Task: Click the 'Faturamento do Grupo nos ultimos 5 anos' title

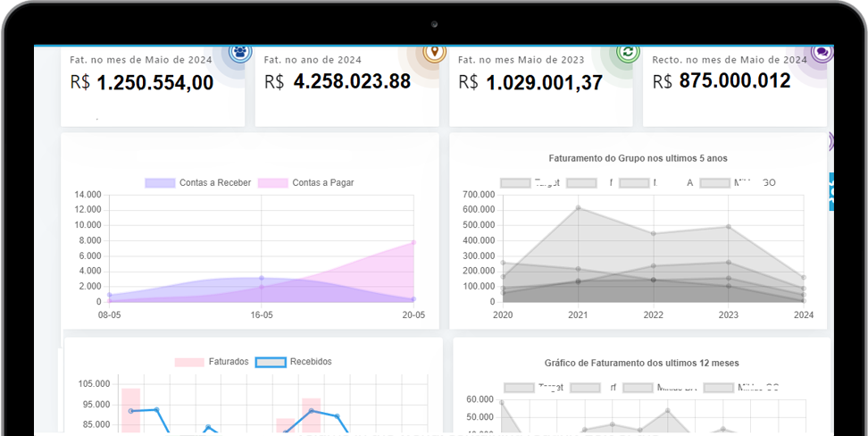Action: point(638,158)
